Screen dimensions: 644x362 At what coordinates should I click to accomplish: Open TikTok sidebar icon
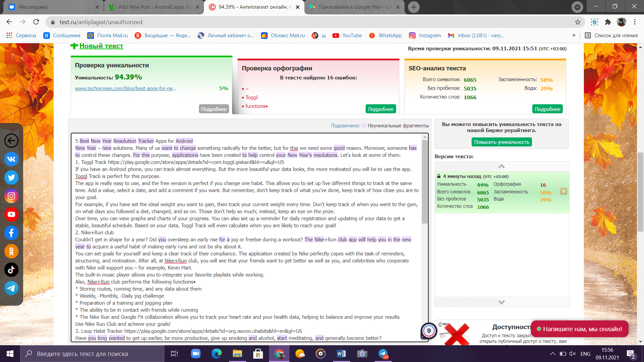[x=11, y=269]
